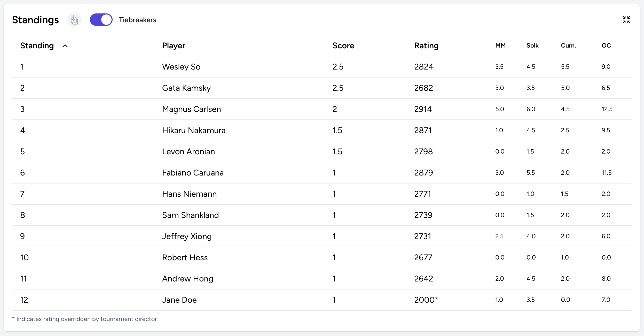Download the standings export icon
Screen dimensions: 644x336
(74, 20)
